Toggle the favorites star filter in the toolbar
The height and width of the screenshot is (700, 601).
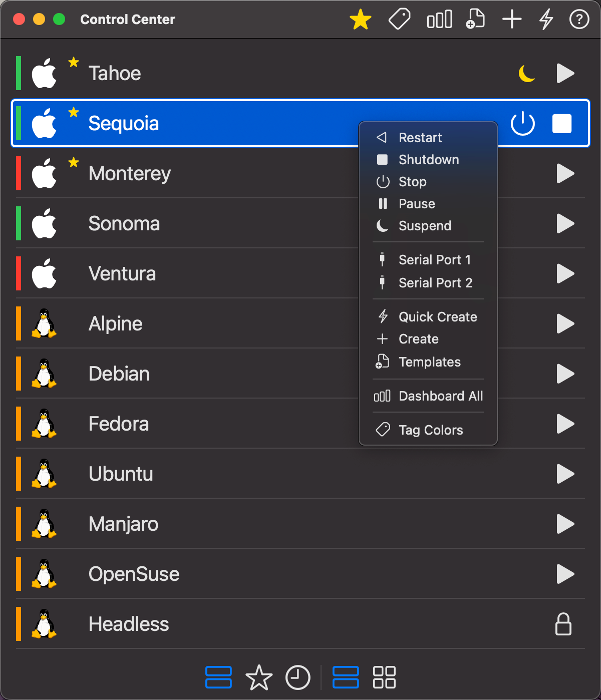click(x=361, y=20)
